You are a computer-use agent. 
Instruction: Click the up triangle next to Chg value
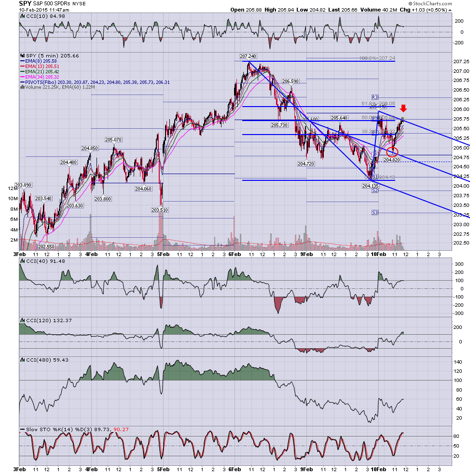(x=450, y=10)
